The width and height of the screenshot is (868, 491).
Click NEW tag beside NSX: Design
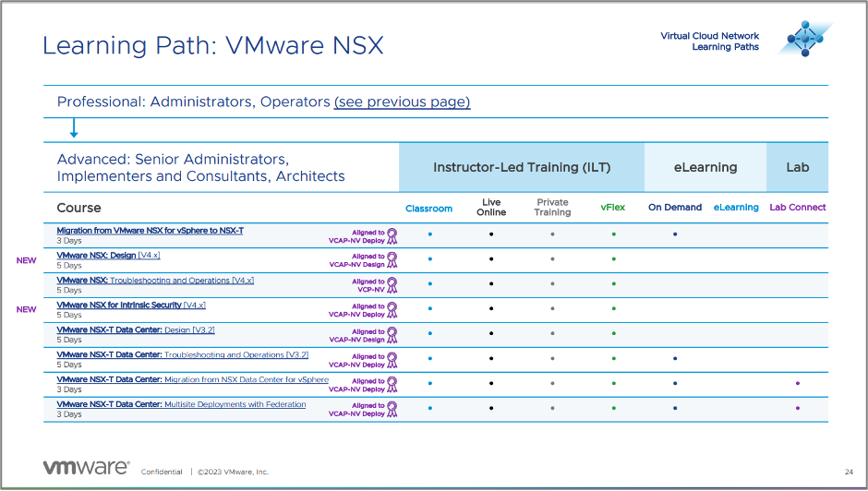point(26,260)
